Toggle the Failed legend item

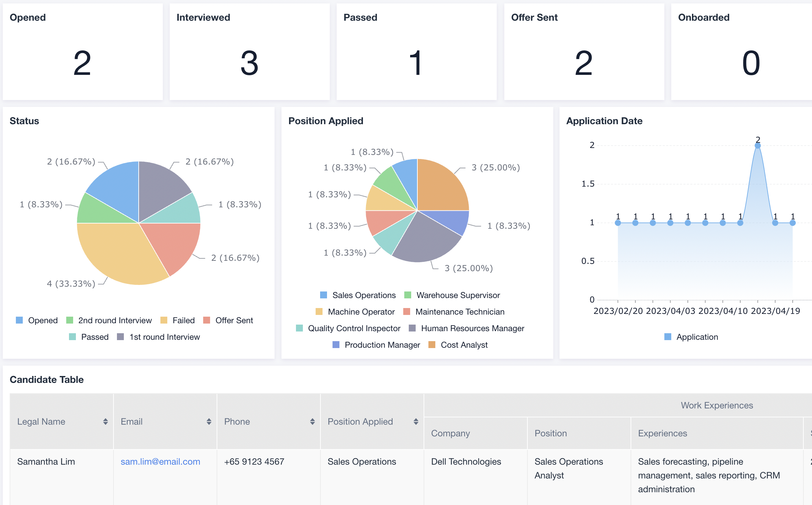[x=177, y=320]
